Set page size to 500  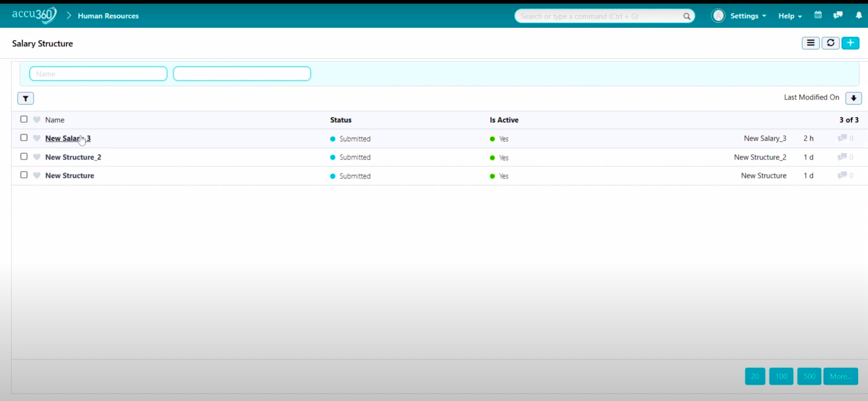(x=809, y=376)
